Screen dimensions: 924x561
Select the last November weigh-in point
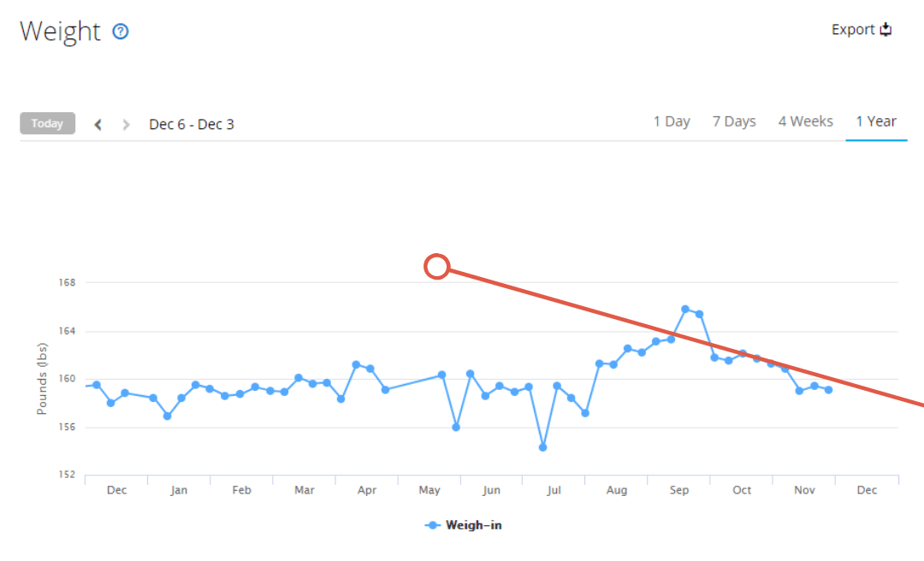(828, 389)
